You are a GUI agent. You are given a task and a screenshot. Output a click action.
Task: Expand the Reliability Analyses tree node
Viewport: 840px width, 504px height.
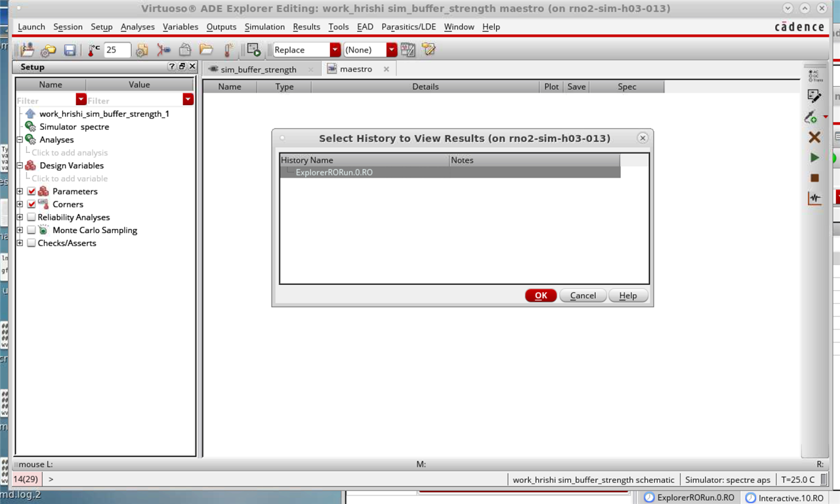(x=20, y=217)
